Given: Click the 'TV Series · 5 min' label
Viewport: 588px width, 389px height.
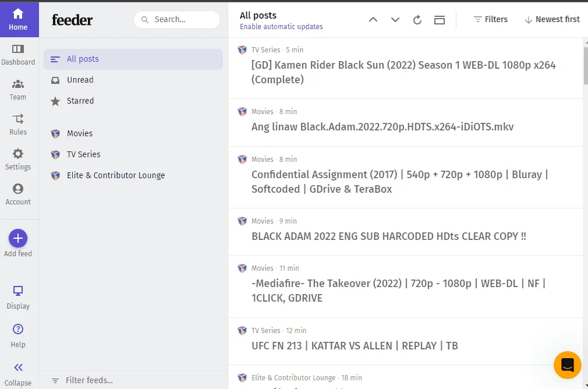Looking at the screenshot, I should (x=278, y=50).
